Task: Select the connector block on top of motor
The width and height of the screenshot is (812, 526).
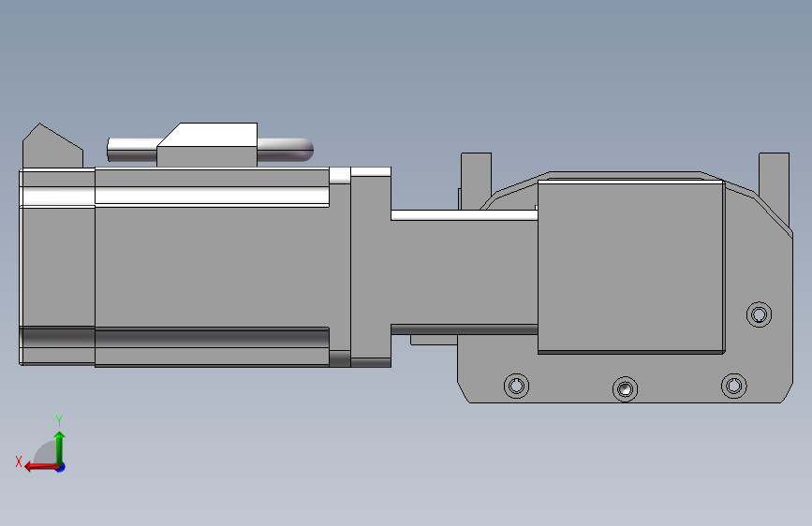Action: pyautogui.click(x=207, y=145)
